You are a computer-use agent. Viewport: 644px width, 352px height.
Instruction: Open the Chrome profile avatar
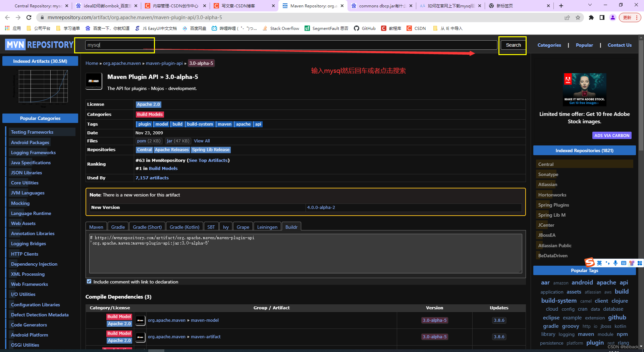[613, 17]
